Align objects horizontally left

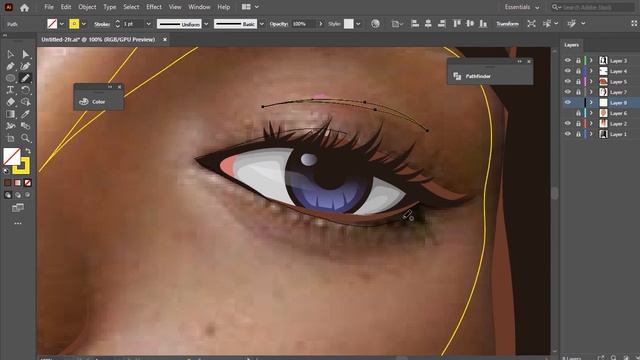(x=415, y=24)
